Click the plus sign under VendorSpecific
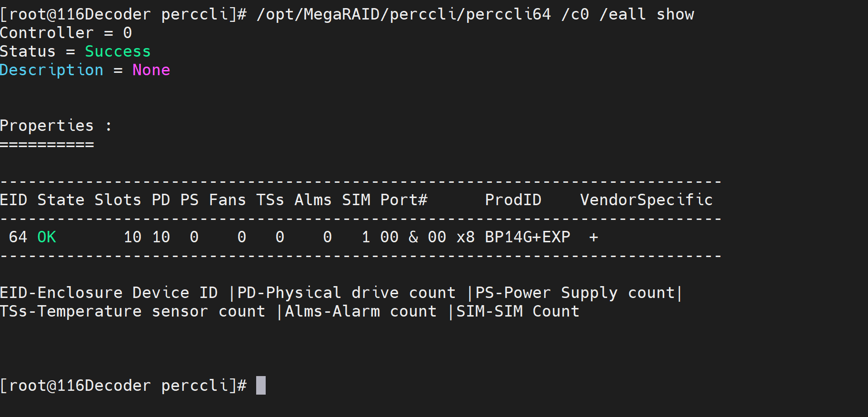 [x=593, y=237]
